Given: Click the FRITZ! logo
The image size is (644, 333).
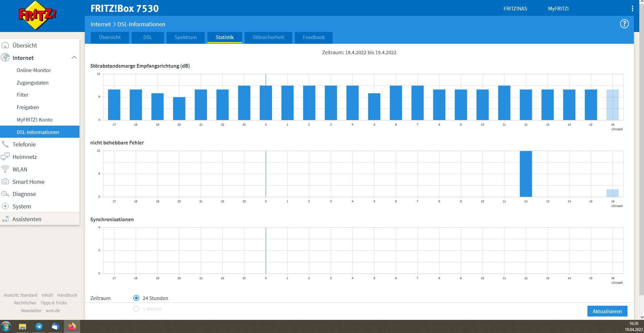Looking at the screenshot, I should pyautogui.click(x=37, y=15).
